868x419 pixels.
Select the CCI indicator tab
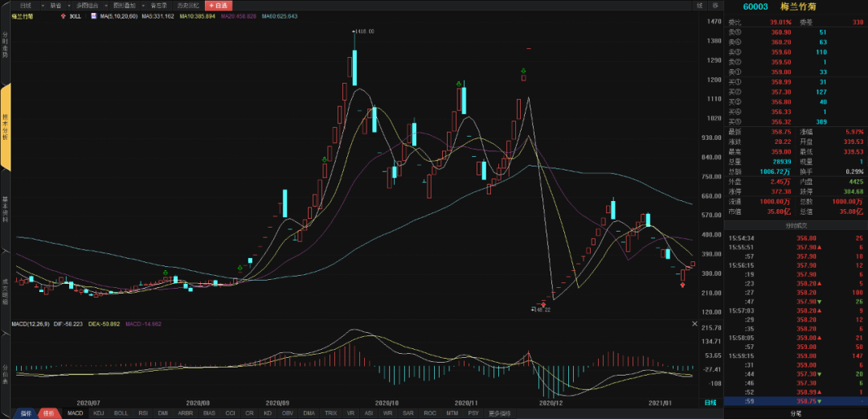point(231,413)
